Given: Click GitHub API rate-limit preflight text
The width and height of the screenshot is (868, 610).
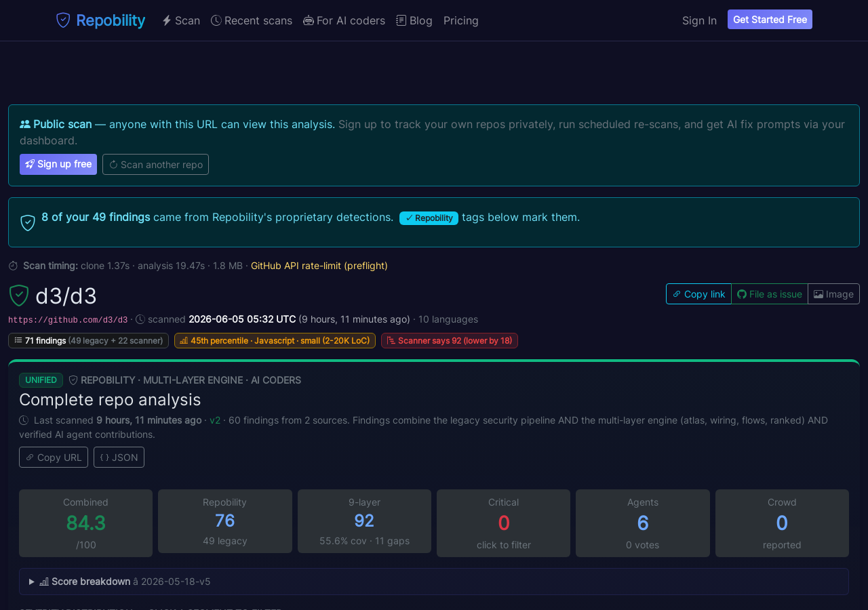Looking at the screenshot, I should click(x=319, y=266).
